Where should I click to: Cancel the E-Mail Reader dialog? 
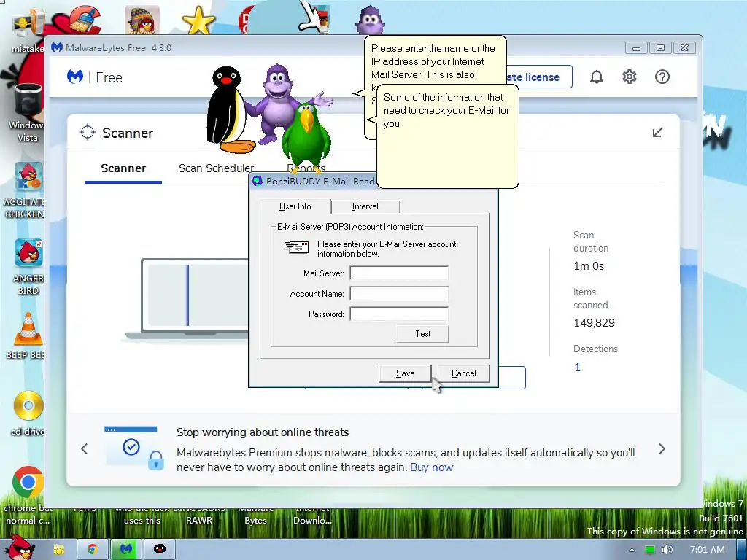tap(463, 373)
